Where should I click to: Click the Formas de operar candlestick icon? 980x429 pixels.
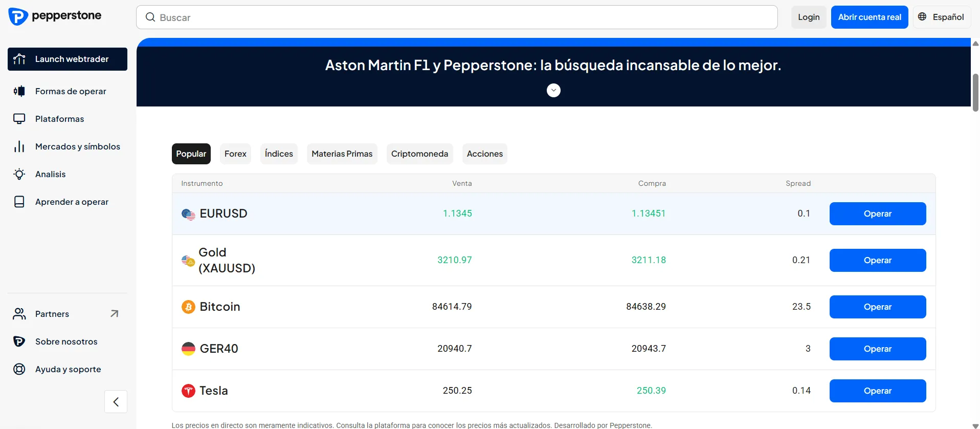(19, 91)
